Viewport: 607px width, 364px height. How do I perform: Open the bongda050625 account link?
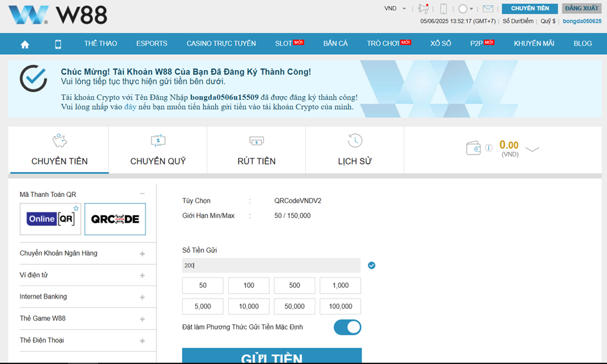click(x=582, y=21)
